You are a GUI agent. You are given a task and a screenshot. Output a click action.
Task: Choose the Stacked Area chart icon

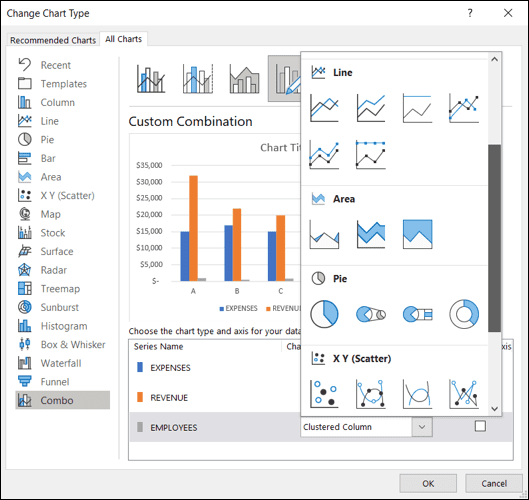pyautogui.click(x=371, y=234)
